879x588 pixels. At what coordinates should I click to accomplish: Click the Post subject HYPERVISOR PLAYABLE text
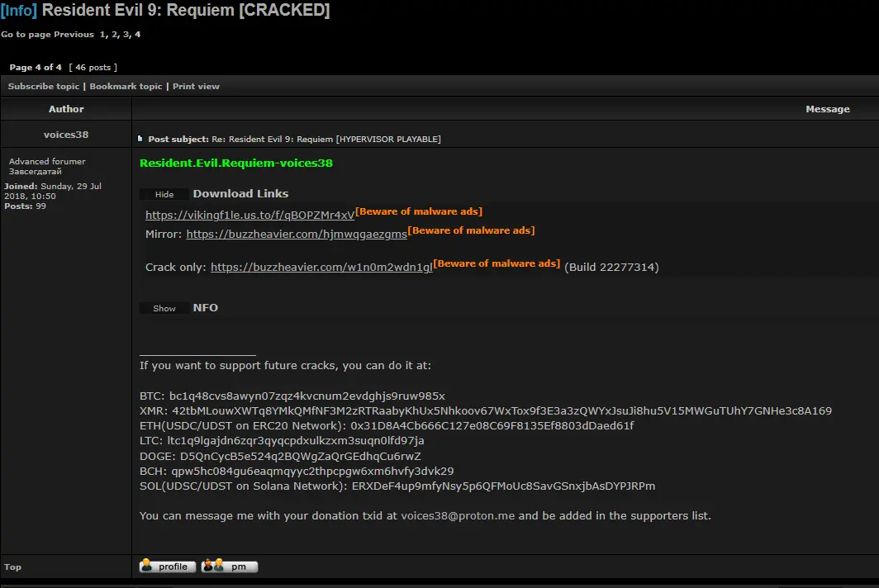pos(294,139)
